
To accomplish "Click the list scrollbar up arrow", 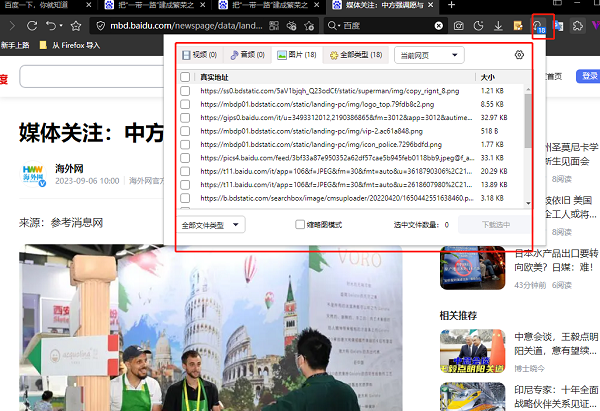I will tap(528, 89).
